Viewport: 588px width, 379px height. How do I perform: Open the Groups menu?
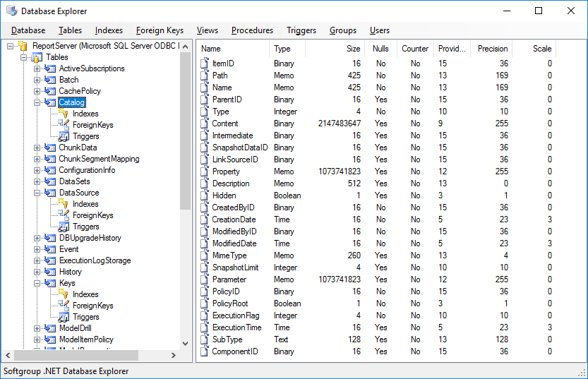pos(343,30)
